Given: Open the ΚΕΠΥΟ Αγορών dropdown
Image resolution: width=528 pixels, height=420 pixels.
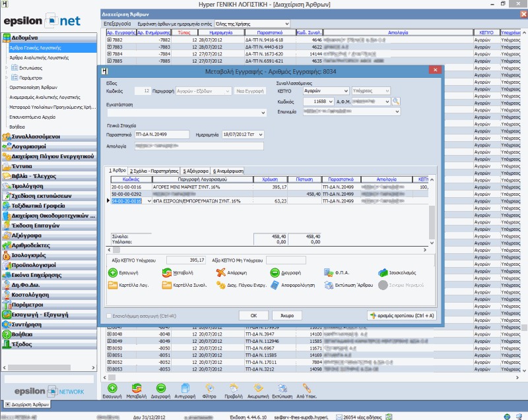Looking at the screenshot, I should pyautogui.click(x=346, y=91).
